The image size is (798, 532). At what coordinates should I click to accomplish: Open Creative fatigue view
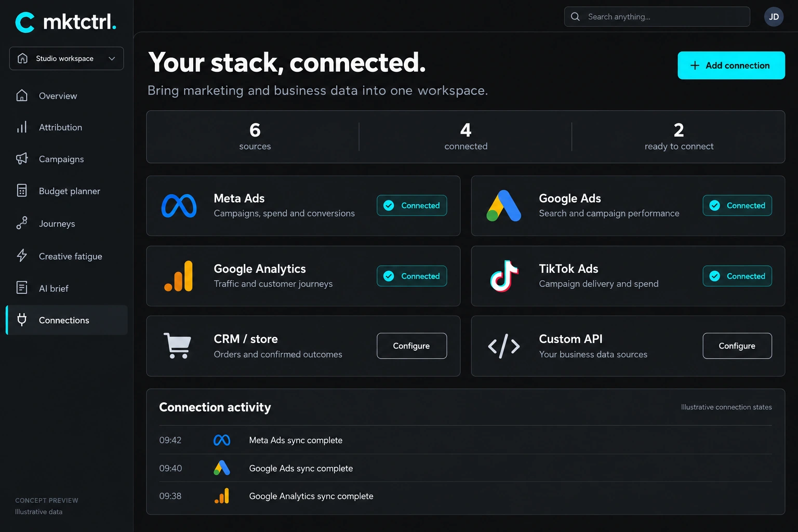pos(66,256)
